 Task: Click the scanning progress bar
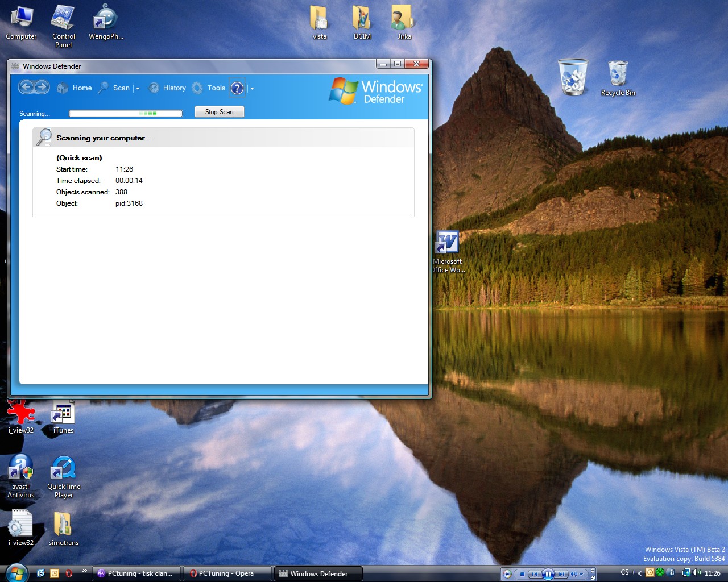coord(126,114)
